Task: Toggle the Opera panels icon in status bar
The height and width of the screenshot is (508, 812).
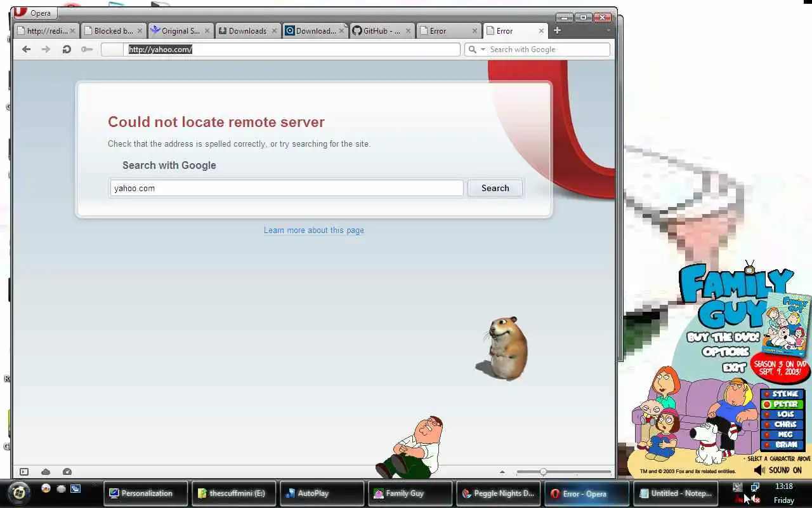Action: click(24, 472)
